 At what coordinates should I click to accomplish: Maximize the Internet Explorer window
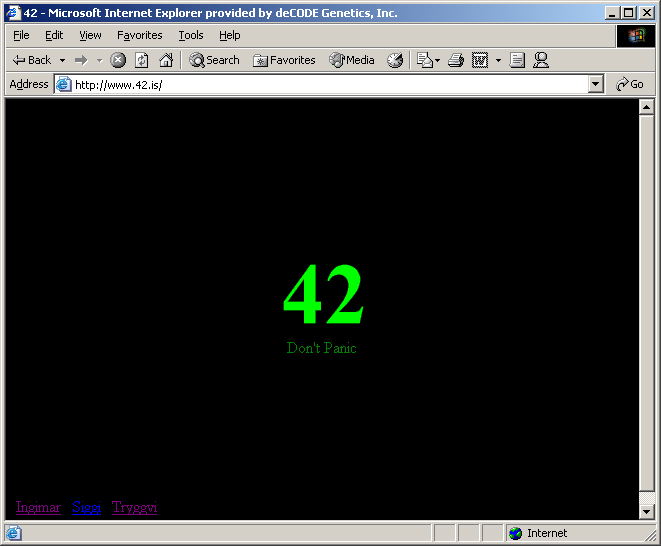629,13
